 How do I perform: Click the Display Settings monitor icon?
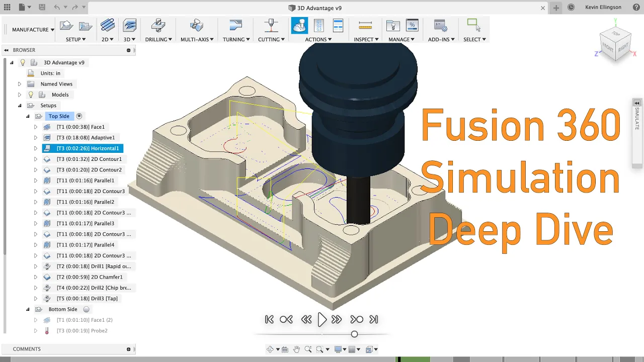click(x=338, y=349)
